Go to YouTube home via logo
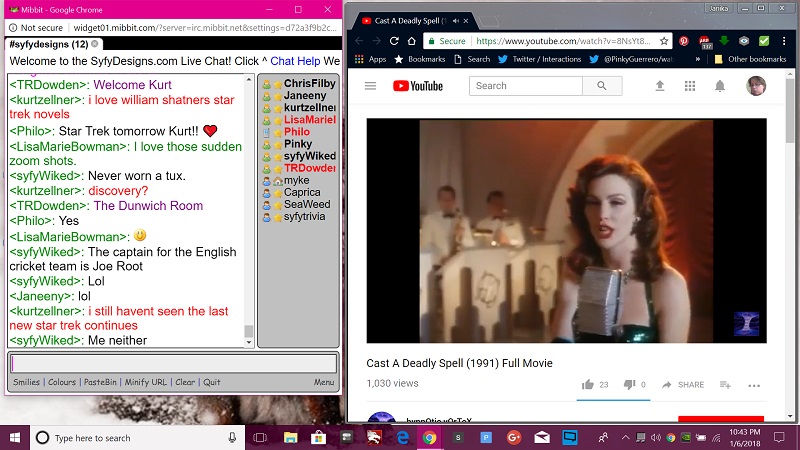 418,86
